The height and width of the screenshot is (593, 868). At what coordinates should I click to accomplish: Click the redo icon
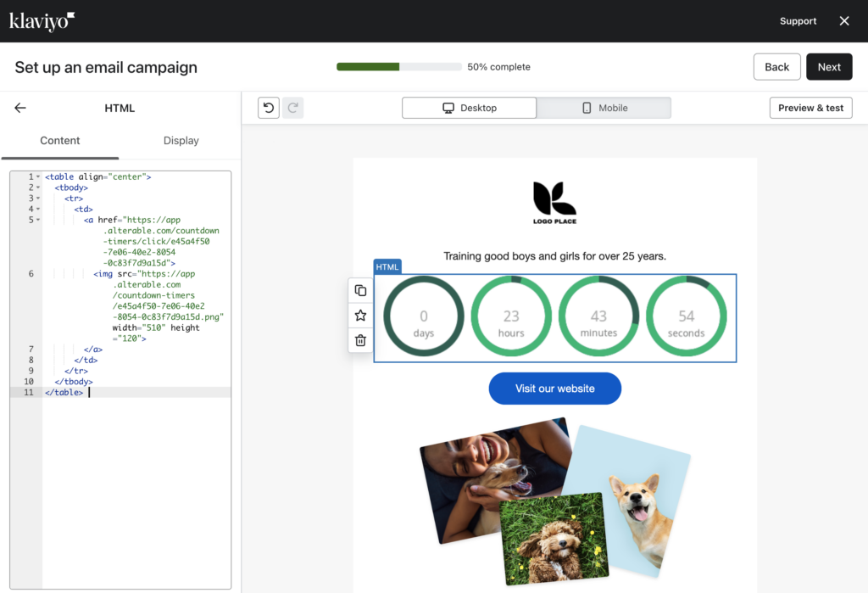point(293,108)
